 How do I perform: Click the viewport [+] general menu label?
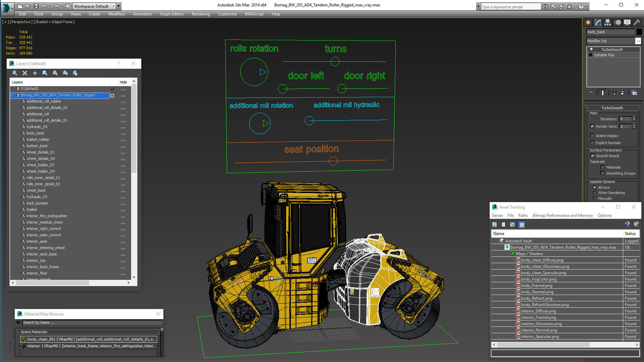(6, 22)
